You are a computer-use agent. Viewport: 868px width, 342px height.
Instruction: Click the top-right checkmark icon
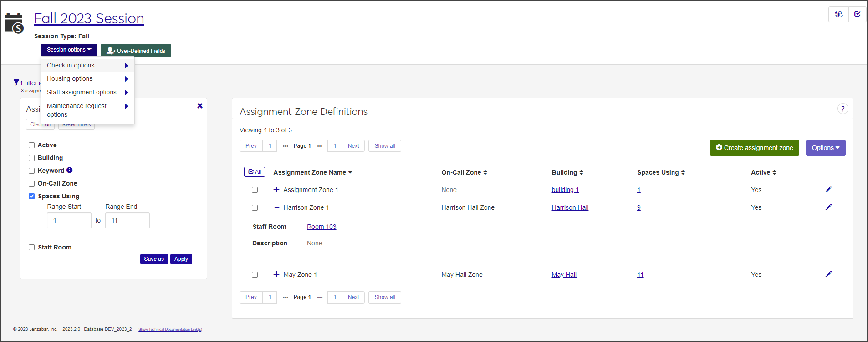coord(857,14)
